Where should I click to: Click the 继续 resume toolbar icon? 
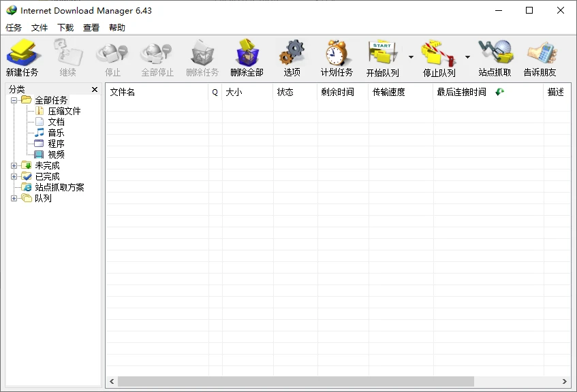(x=68, y=53)
